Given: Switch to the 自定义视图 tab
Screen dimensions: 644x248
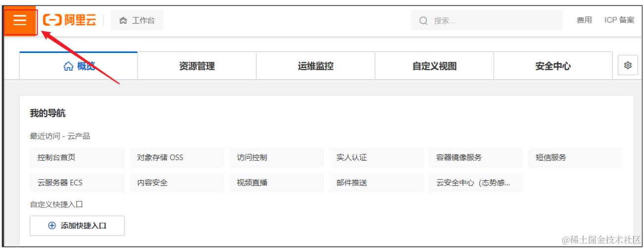Looking at the screenshot, I should click(x=434, y=66).
